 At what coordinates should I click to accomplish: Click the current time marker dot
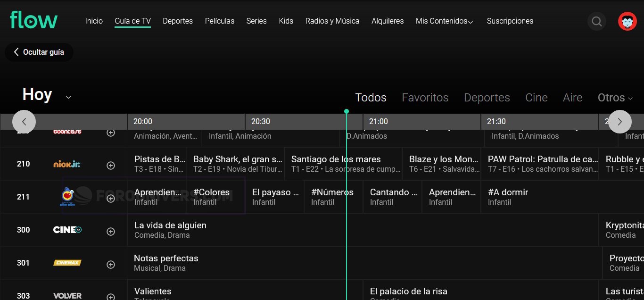[x=347, y=112]
